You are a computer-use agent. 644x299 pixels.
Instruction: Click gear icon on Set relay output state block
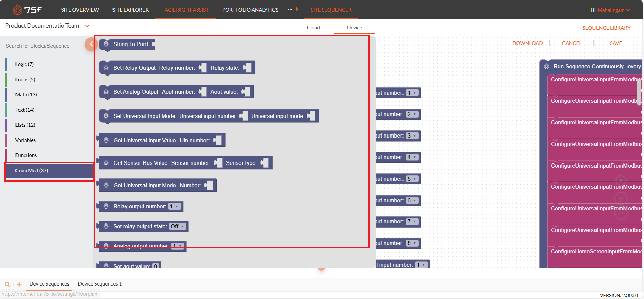coord(106,226)
